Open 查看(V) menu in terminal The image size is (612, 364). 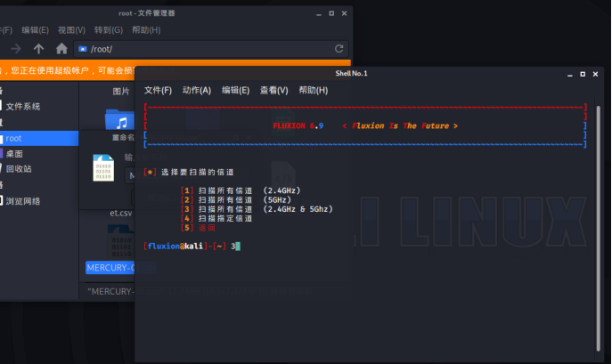pyautogui.click(x=274, y=91)
